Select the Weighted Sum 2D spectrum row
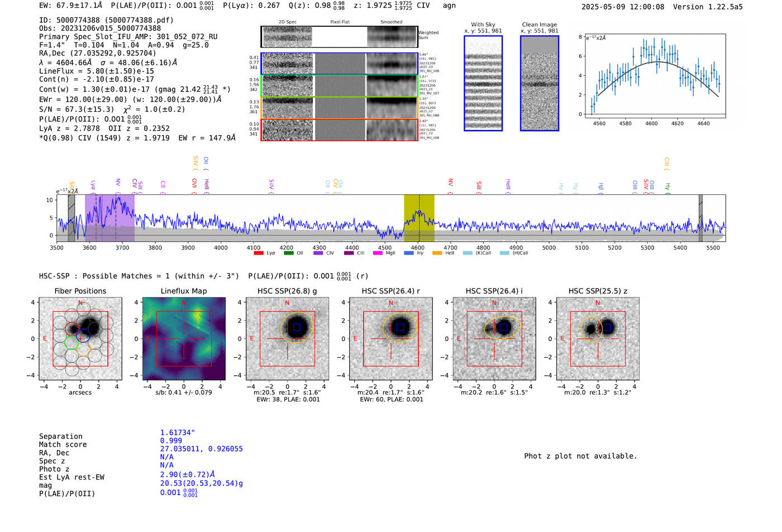This screenshot has height=532, width=782. tap(339, 37)
